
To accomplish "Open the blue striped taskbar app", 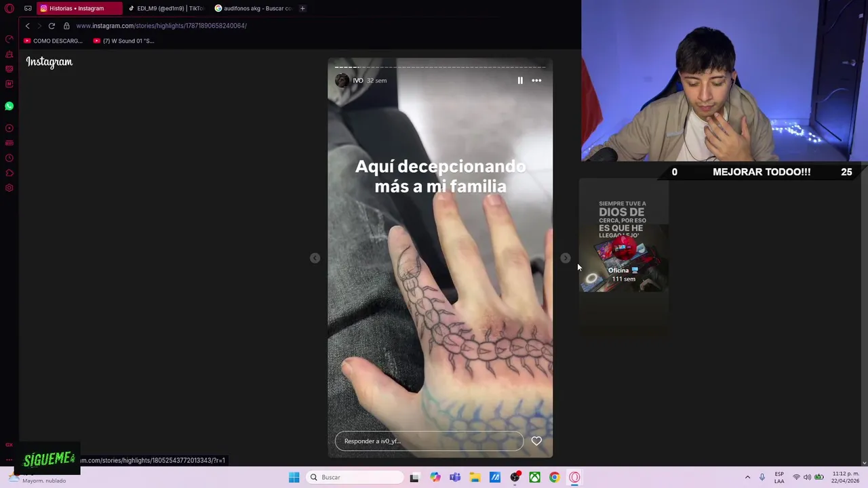I will coord(495,477).
